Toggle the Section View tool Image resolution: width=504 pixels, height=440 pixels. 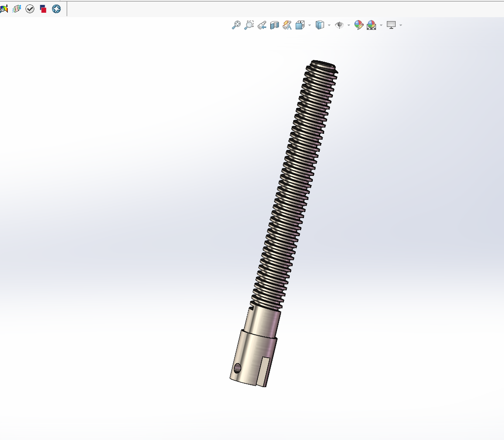[275, 25]
